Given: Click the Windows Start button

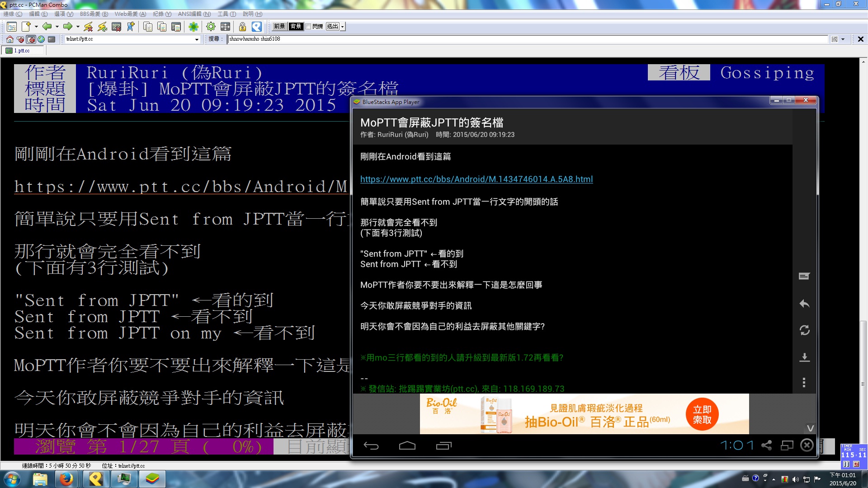Looking at the screenshot, I should pos(12,479).
